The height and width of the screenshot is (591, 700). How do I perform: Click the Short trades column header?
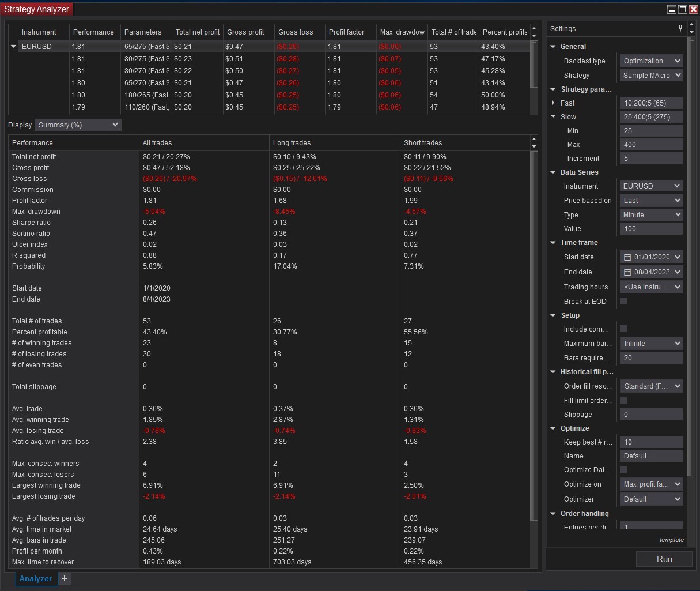[x=464, y=143]
